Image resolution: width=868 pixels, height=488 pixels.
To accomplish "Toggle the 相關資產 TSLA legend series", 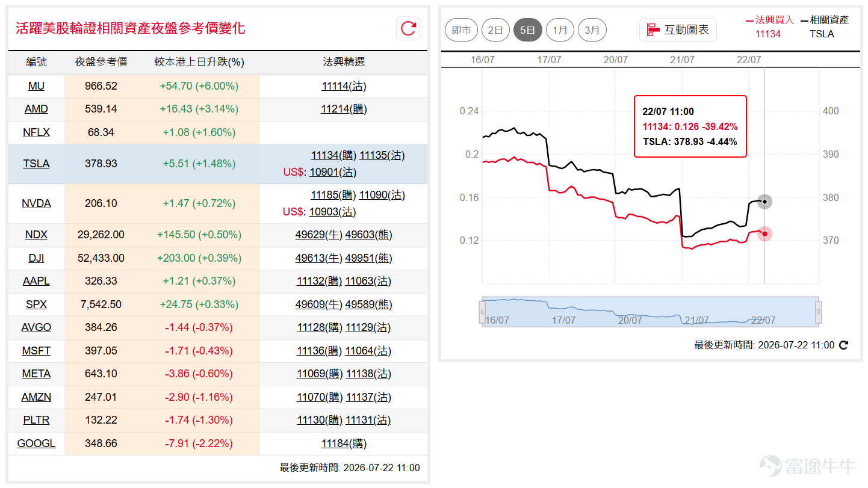I will [824, 26].
